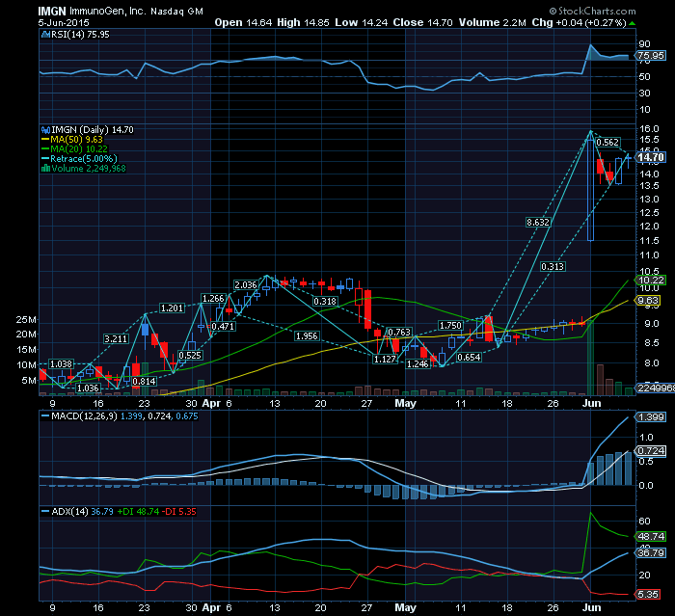
Task: Click the 1.246 retrace label
Action: (418, 363)
